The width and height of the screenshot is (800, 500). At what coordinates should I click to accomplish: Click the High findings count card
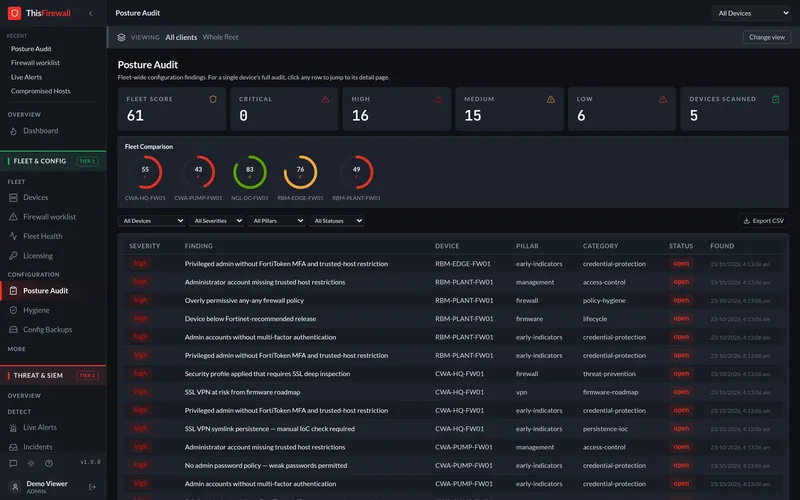(397, 109)
